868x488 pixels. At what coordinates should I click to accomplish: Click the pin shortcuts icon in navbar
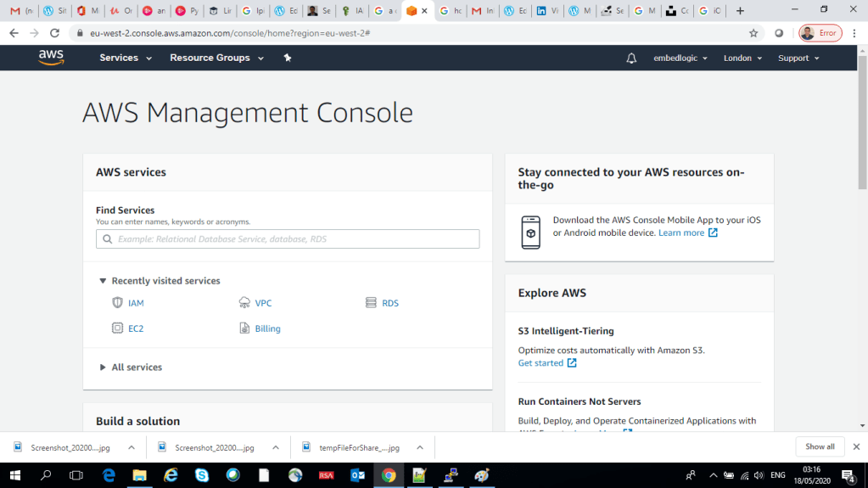click(288, 58)
